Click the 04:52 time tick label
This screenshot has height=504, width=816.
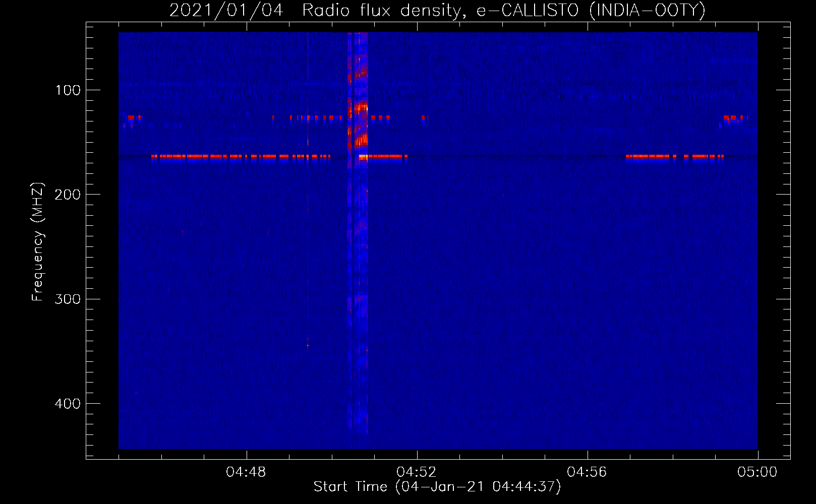pyautogui.click(x=417, y=472)
